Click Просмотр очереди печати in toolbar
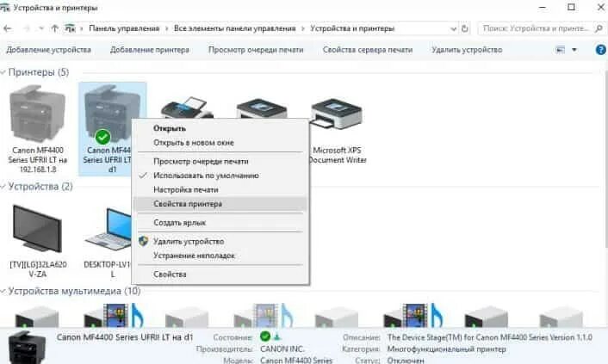The image size is (608, 364). click(x=256, y=50)
